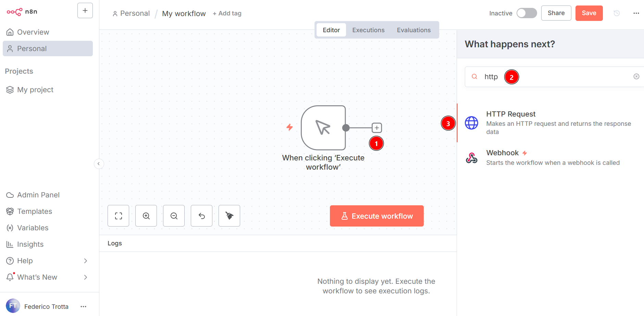This screenshot has width=644, height=316.
Task: Open the workflow options ellipsis menu
Action: pyautogui.click(x=636, y=13)
